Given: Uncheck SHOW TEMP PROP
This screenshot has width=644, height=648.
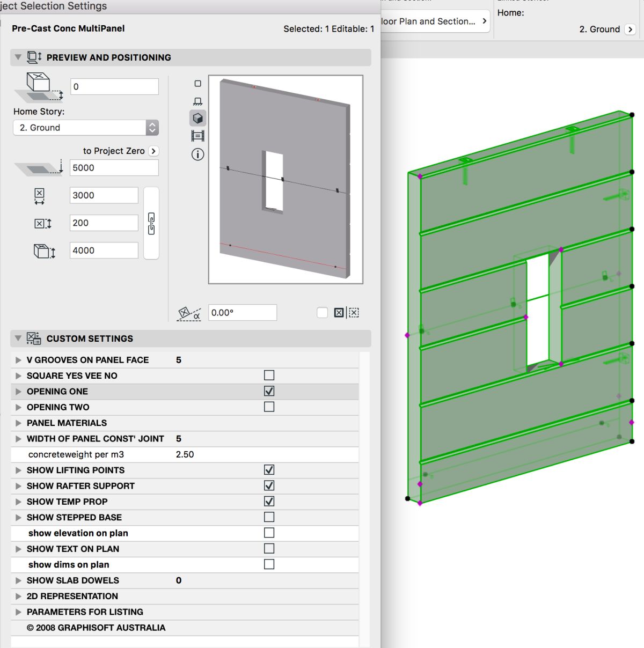Looking at the screenshot, I should click(269, 502).
